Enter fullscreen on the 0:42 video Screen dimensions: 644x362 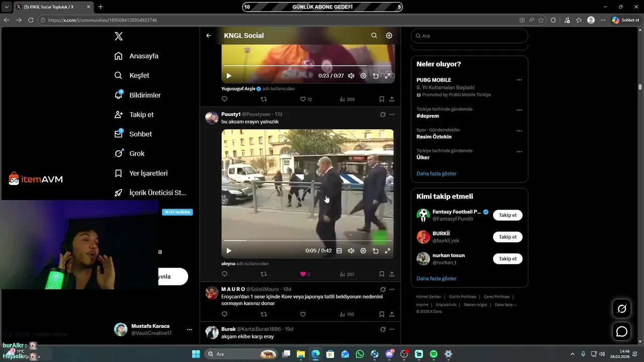[x=387, y=251]
